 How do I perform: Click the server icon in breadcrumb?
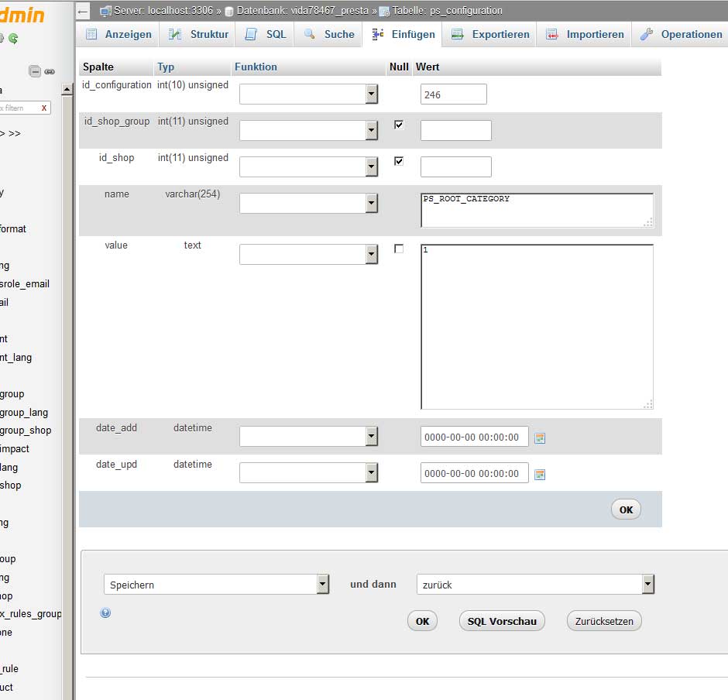click(x=106, y=11)
